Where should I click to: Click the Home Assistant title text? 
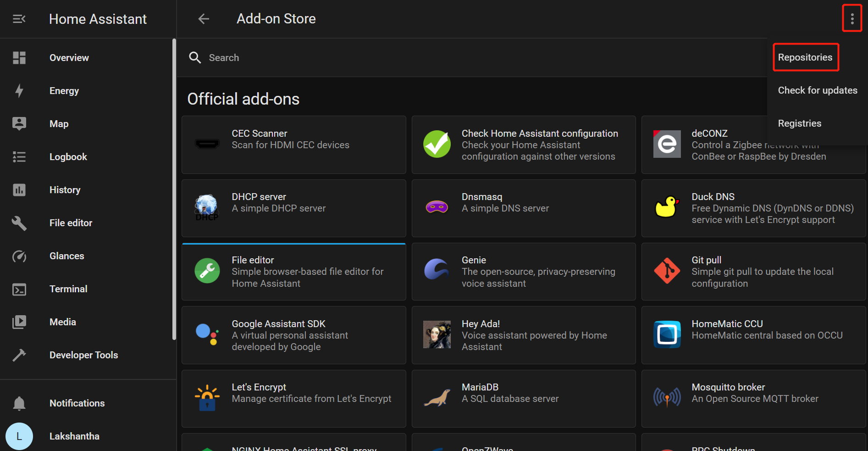(98, 19)
